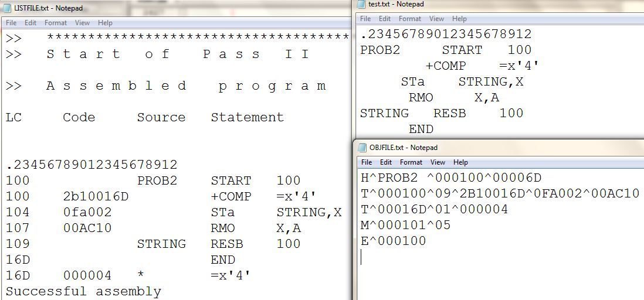644x300 pixels.
Task: Open Edit menu in test.txt window
Action: pos(385,19)
